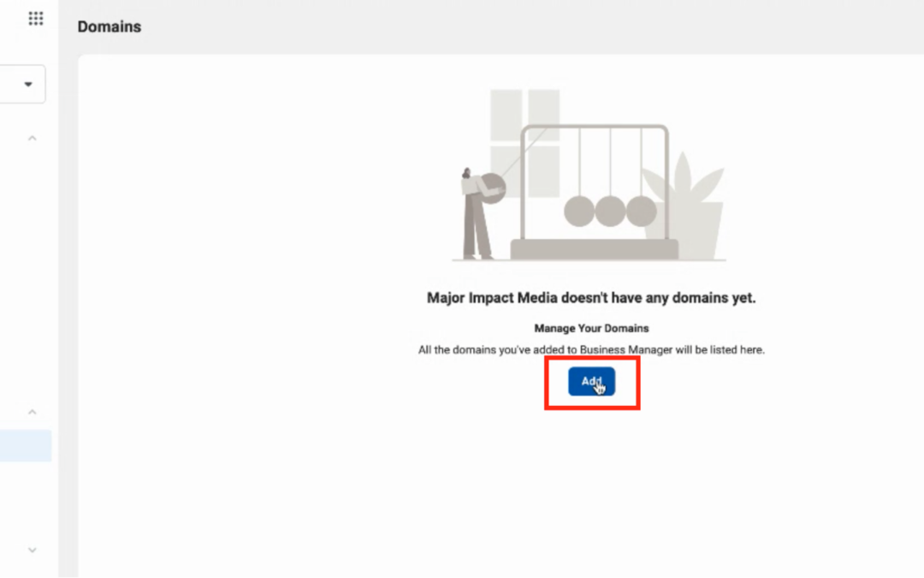The width and height of the screenshot is (924, 578).
Task: Open the business account selector dropdown arrow
Action: tap(28, 84)
